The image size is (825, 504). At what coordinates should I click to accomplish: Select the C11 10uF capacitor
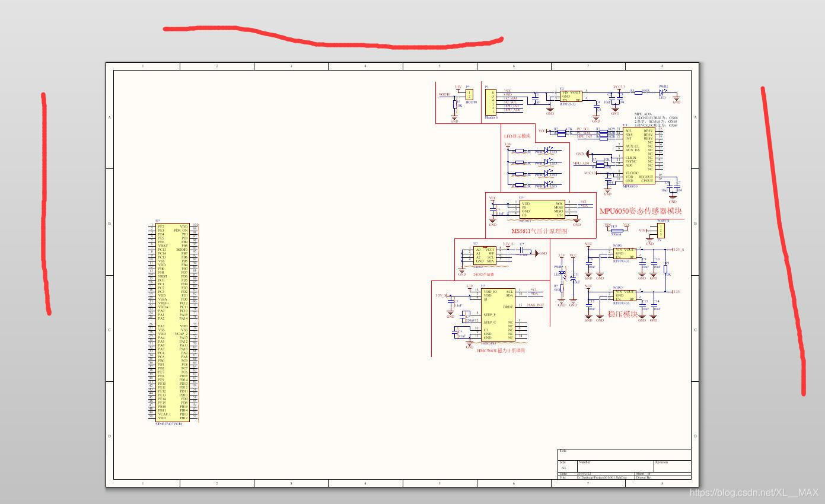pyautogui.click(x=573, y=279)
